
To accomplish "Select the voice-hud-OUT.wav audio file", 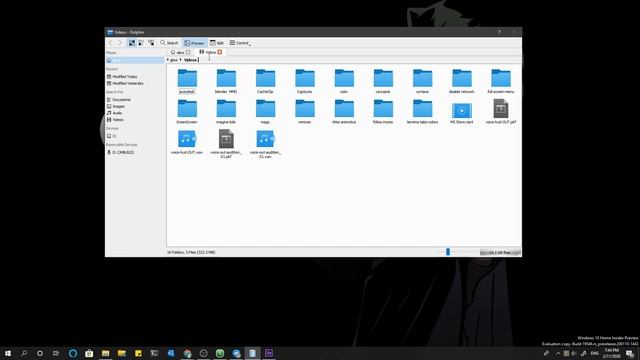I will pos(187,142).
